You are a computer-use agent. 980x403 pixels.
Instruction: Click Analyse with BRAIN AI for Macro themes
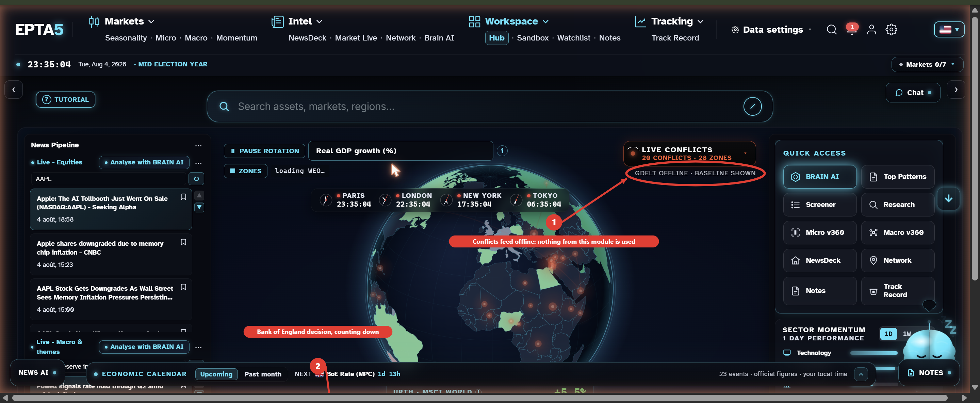coord(144,347)
